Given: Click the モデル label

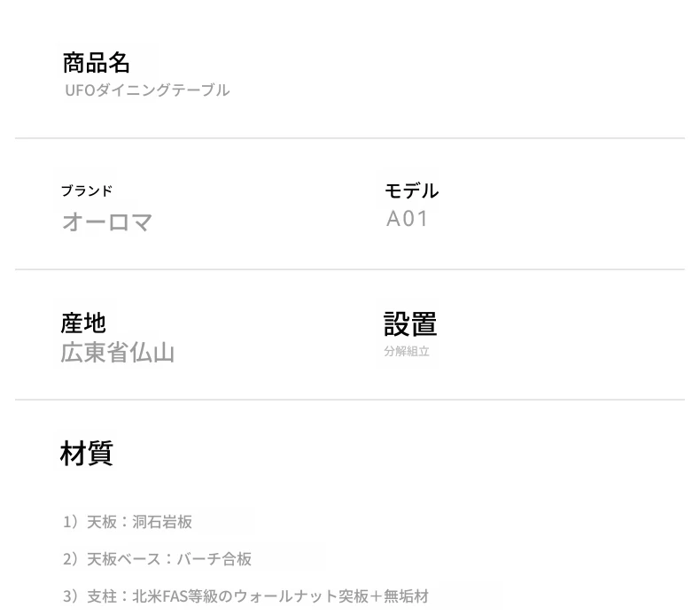Looking at the screenshot, I should [411, 191].
